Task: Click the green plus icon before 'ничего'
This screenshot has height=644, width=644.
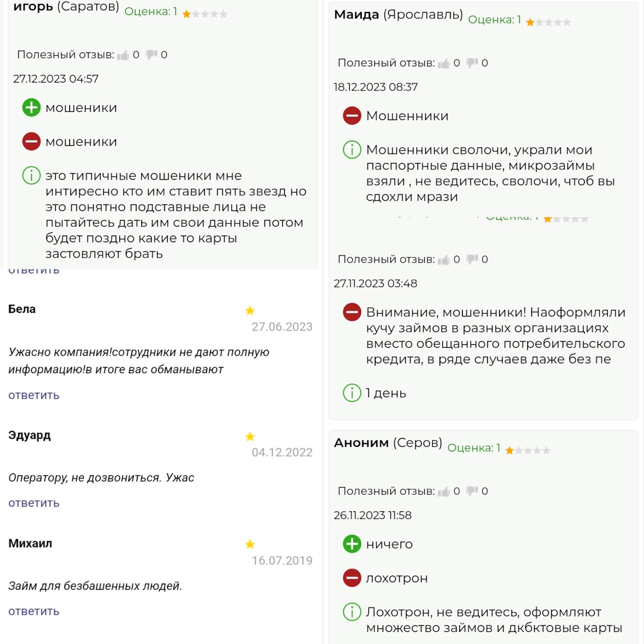Action: pos(352,544)
